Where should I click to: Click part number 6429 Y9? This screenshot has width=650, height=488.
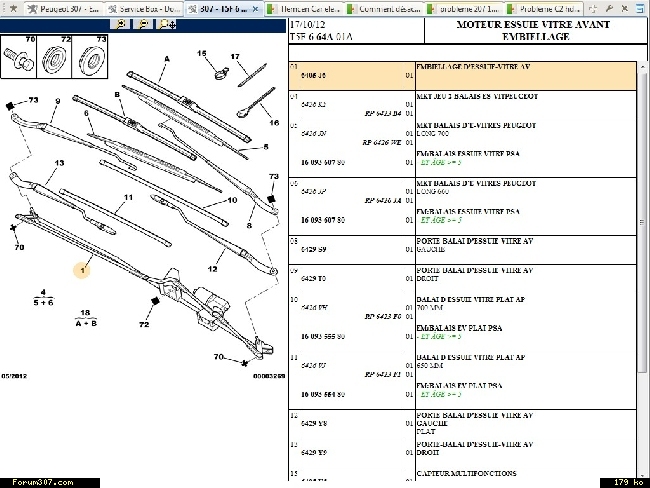coord(314,452)
